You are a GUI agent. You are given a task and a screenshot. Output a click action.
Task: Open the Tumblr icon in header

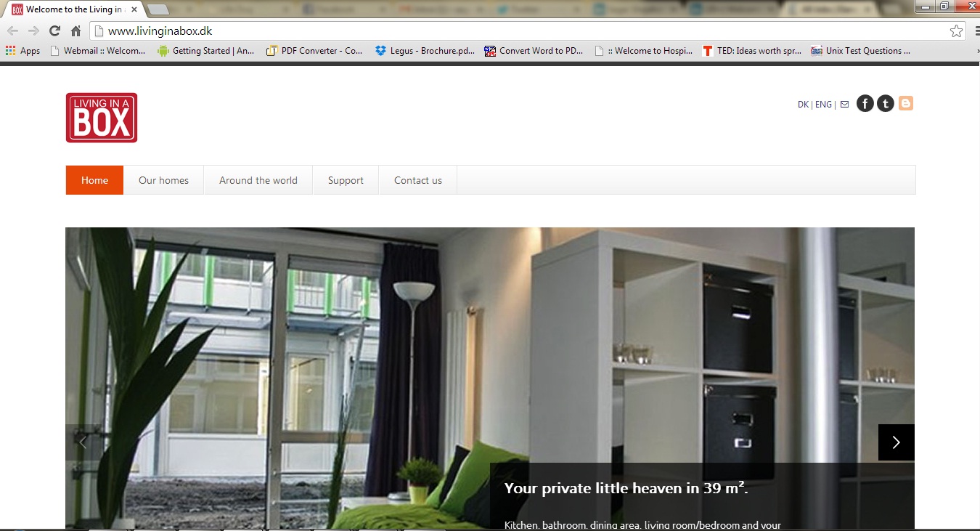pyautogui.click(x=886, y=104)
